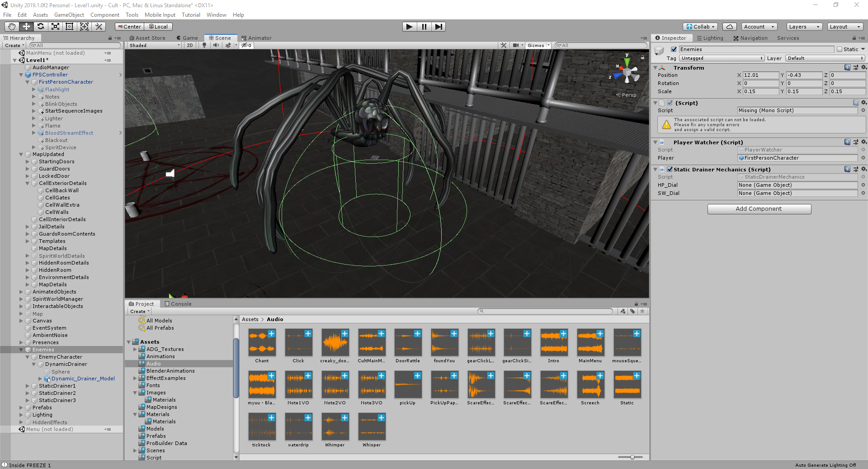Click the Play button

[x=410, y=27]
